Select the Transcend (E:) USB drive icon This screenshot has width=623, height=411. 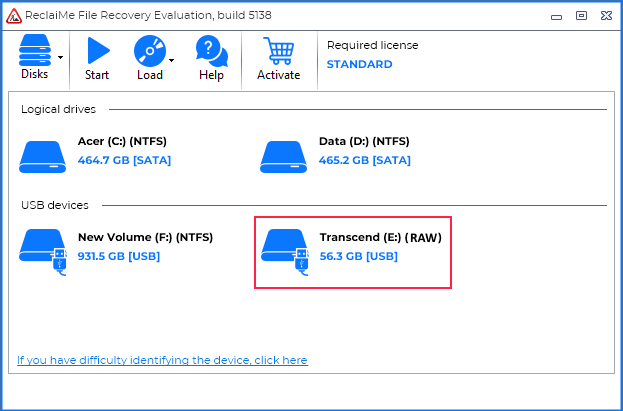tap(284, 252)
